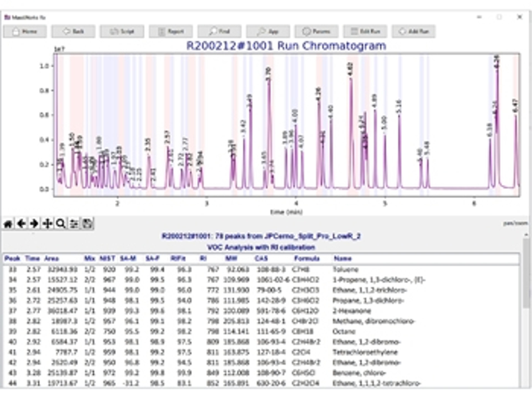This screenshot has height=398, width=532.
Task: Select the Toluene row in peak table
Action: [x=345, y=269]
